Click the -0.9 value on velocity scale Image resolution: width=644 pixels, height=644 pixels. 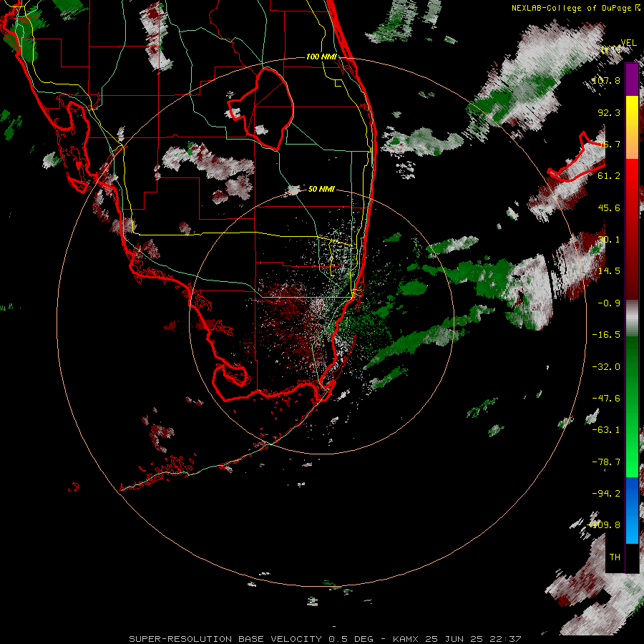[609, 303]
